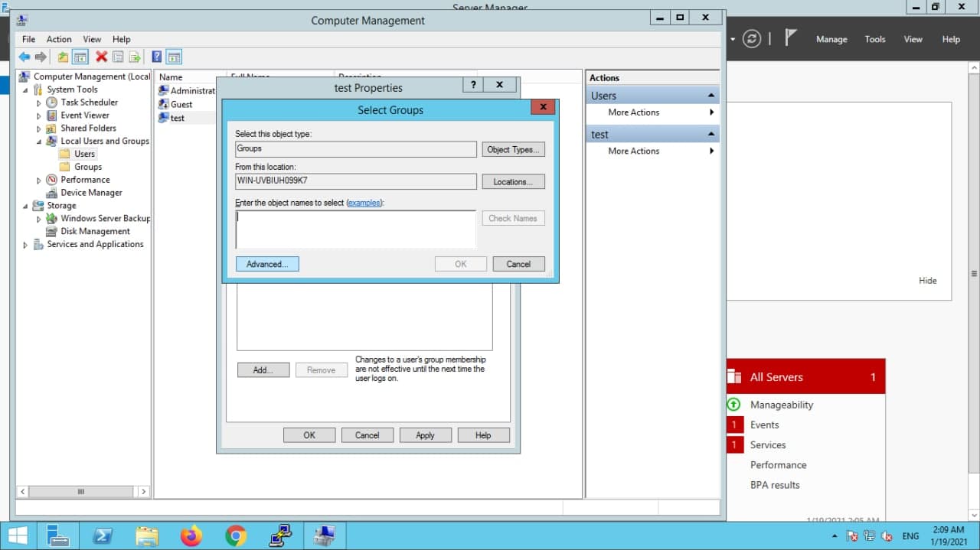This screenshot has height=550, width=980.
Task: Click the object names text box
Action: click(x=355, y=229)
